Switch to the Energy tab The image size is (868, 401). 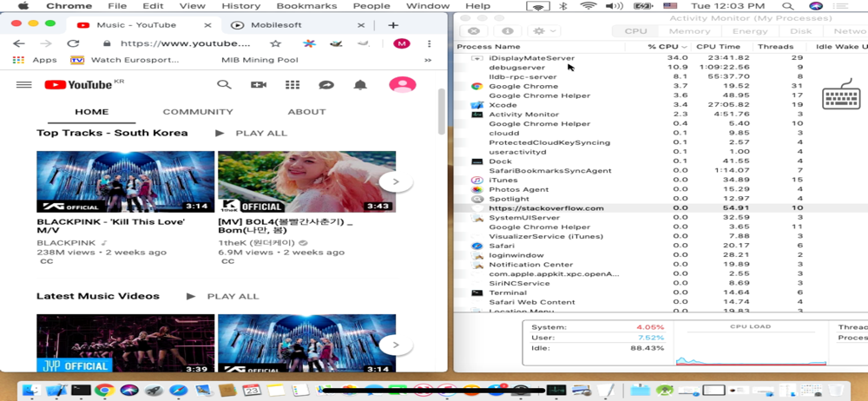pyautogui.click(x=750, y=31)
